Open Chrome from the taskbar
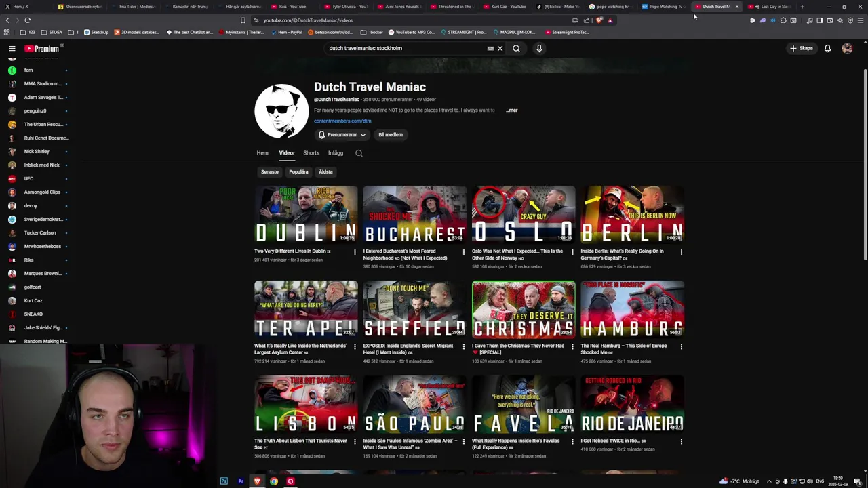 pyautogui.click(x=274, y=481)
